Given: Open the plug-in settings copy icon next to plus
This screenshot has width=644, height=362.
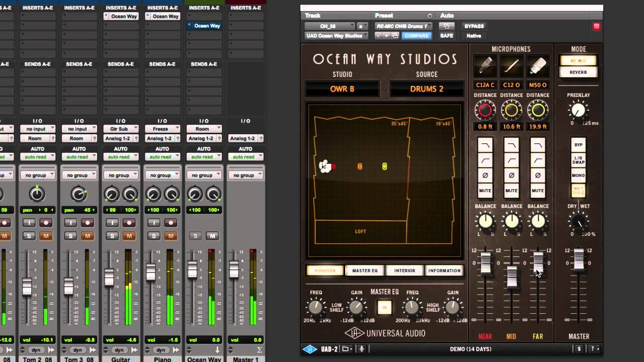Looking at the screenshot, I should (x=395, y=36).
